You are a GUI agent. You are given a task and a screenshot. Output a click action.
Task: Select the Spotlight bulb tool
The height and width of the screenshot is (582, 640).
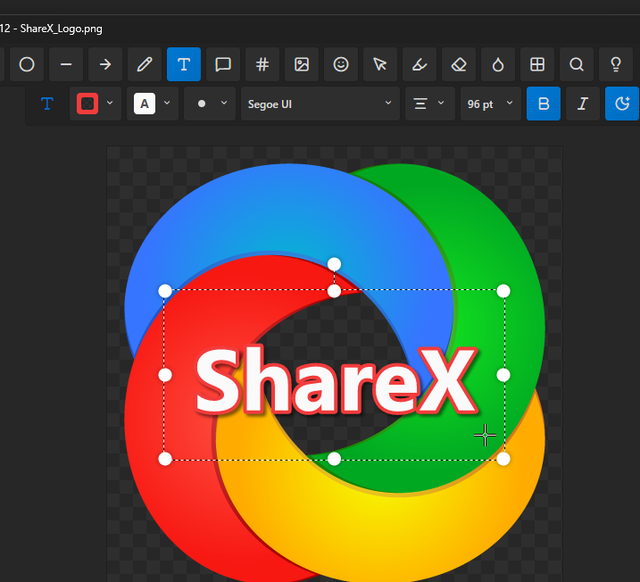[616, 64]
